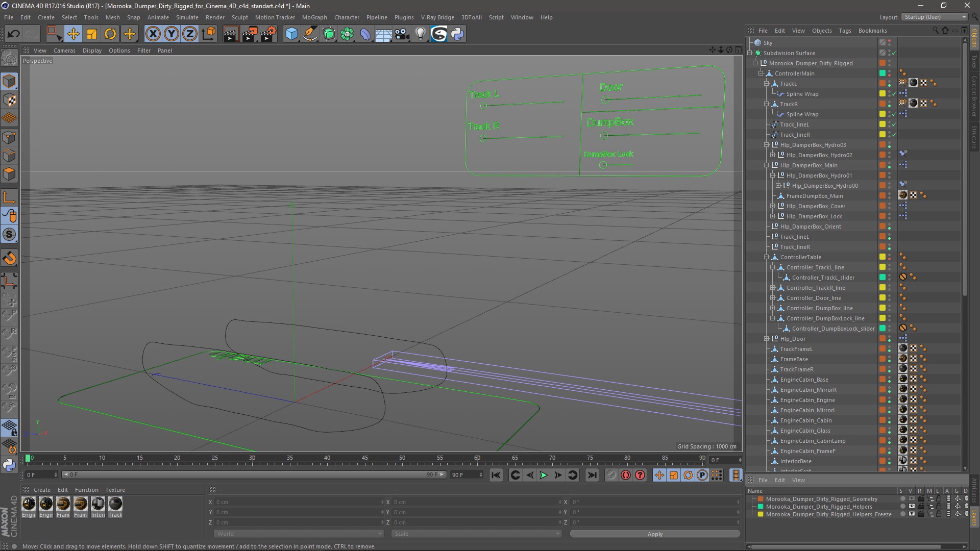Viewport: 980px width, 551px height.
Task: Add a Light object from toolbar
Action: [420, 34]
